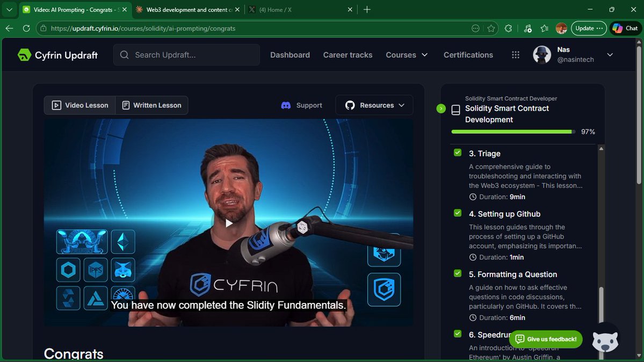Viewport: 644px width, 362px height.
Task: Open browser extensions puzzle icon
Action: click(509, 28)
